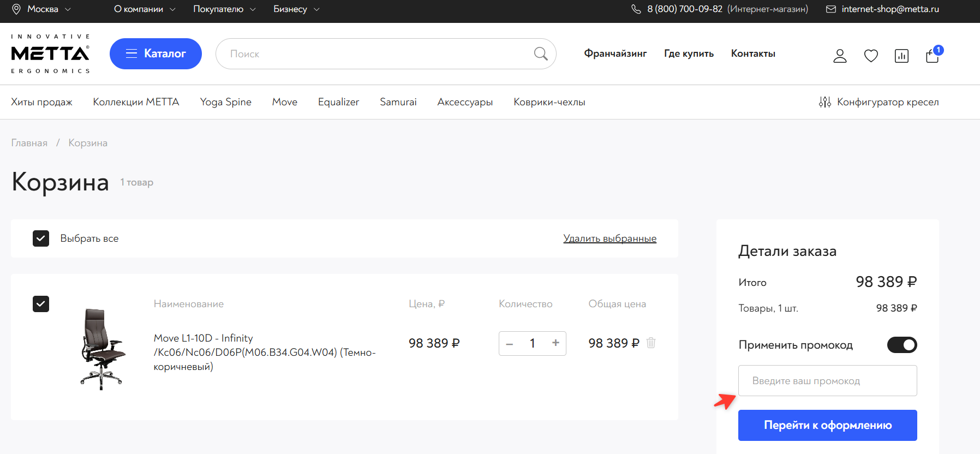Click the 1 товар count label
This screenshot has width=980, height=454.
(137, 182)
